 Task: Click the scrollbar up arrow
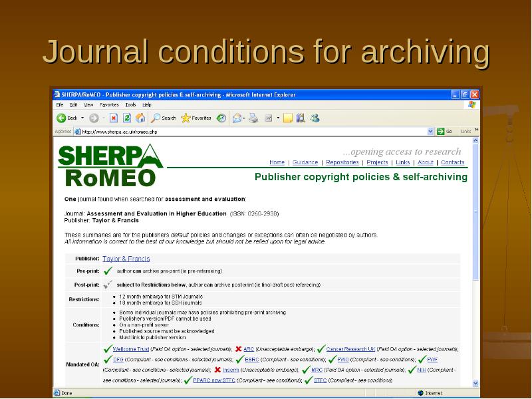[x=475, y=140]
